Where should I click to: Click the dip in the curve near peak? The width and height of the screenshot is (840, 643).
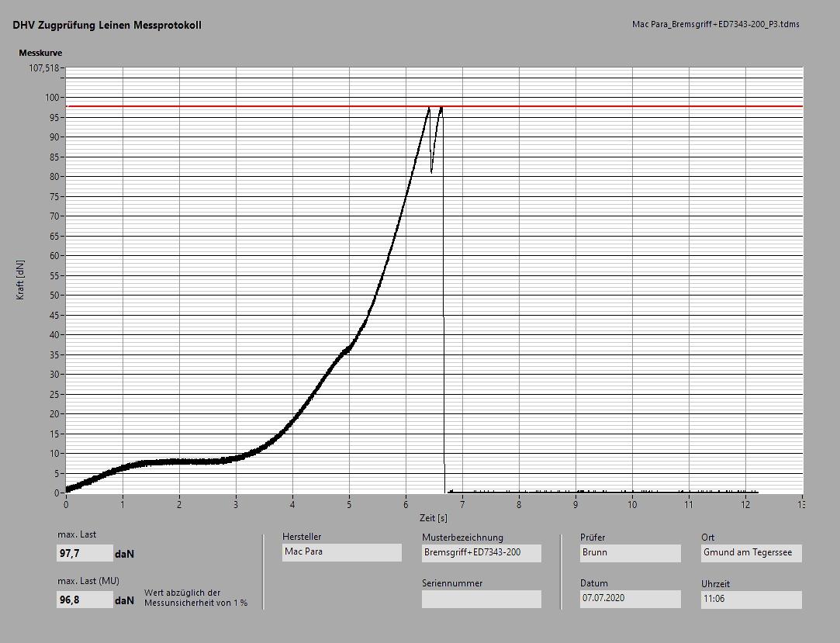432,169
